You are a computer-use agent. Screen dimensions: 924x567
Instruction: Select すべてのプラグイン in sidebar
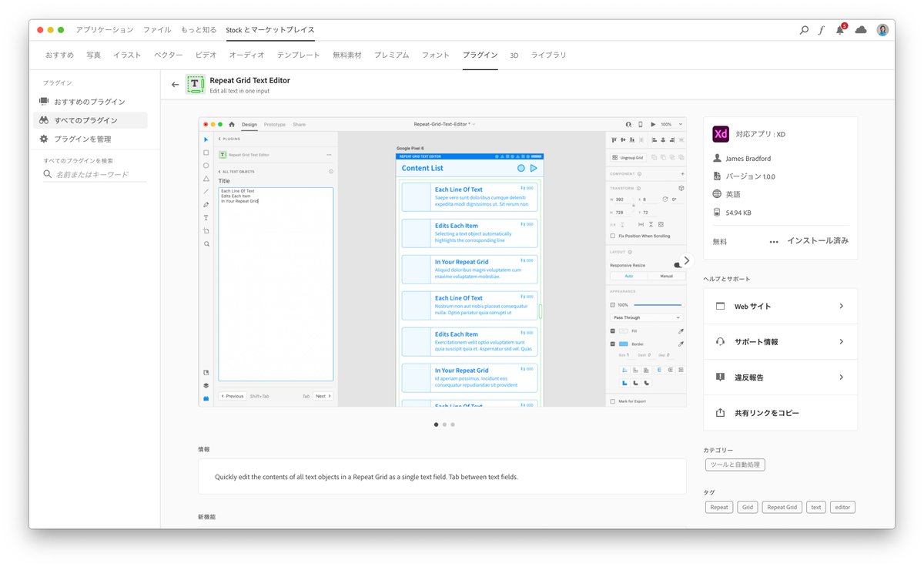point(90,120)
